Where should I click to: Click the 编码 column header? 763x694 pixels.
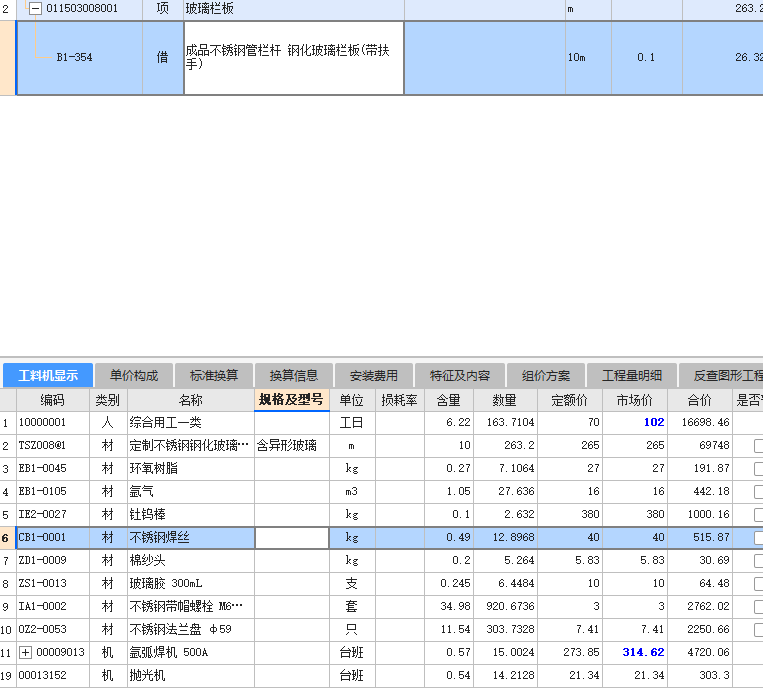pos(53,400)
